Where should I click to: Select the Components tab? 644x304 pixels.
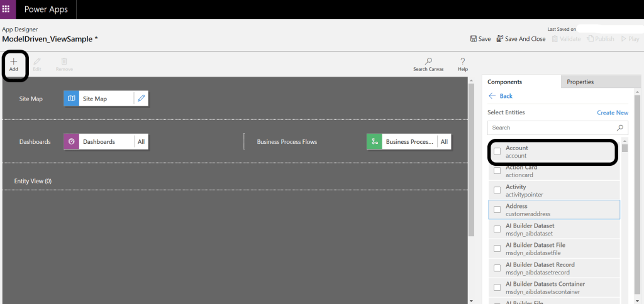(x=504, y=82)
